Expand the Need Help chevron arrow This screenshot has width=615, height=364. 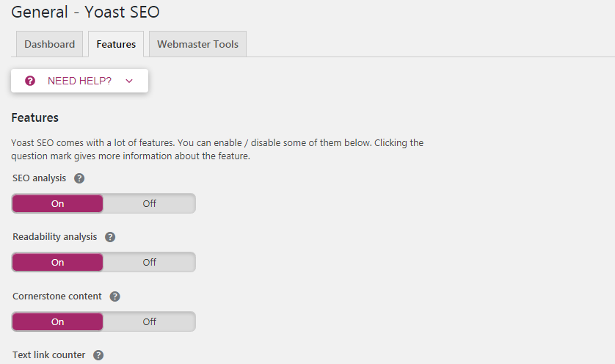(x=129, y=81)
